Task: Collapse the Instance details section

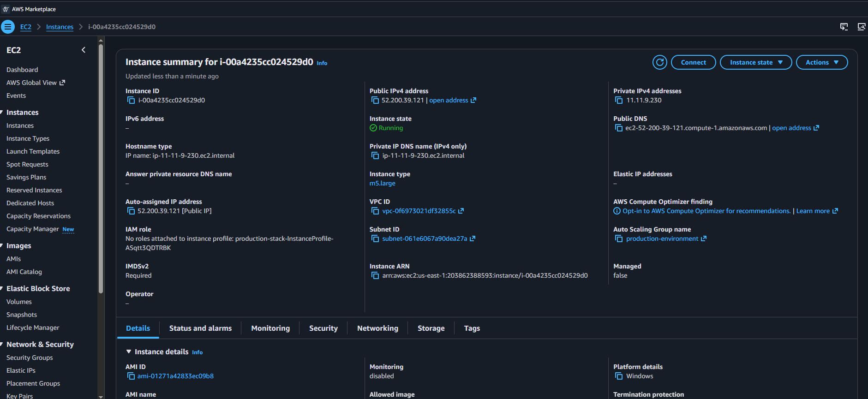Action: click(x=129, y=351)
